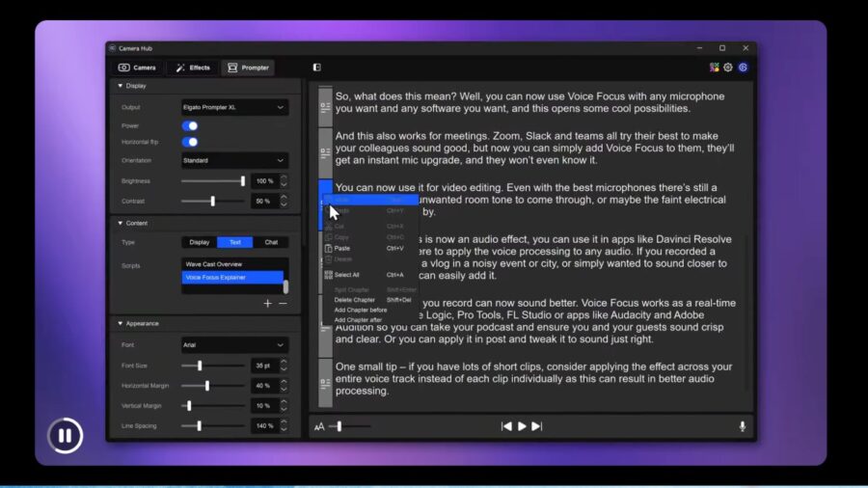This screenshot has width=868, height=488.
Task: Skip to the next chapter
Action: (537, 426)
